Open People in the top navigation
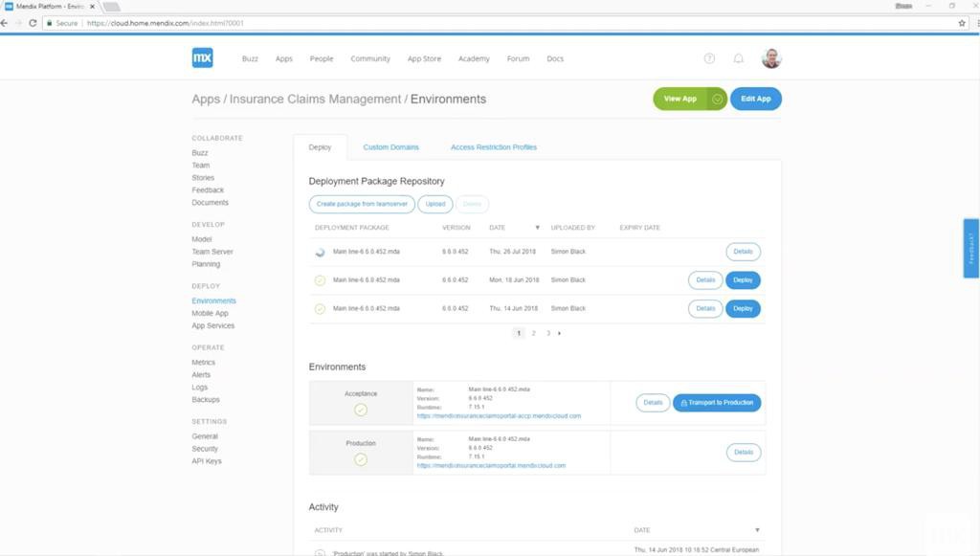This screenshot has width=980, height=556. tap(322, 58)
